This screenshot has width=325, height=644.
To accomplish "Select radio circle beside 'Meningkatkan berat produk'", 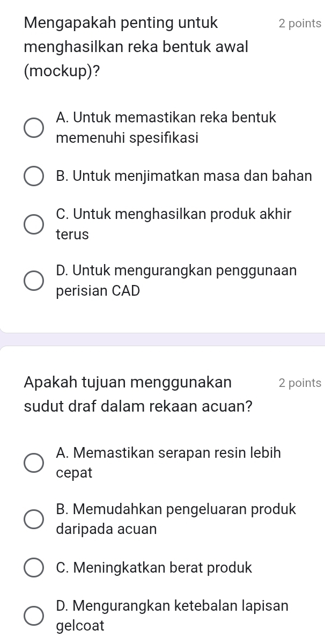I will 33,567.
